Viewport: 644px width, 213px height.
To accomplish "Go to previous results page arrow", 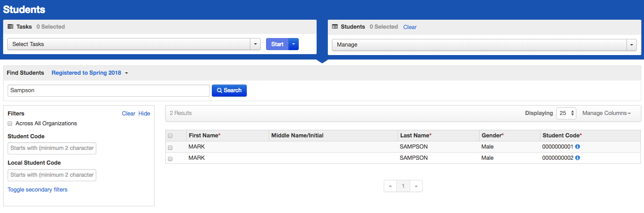I will point(391,186).
